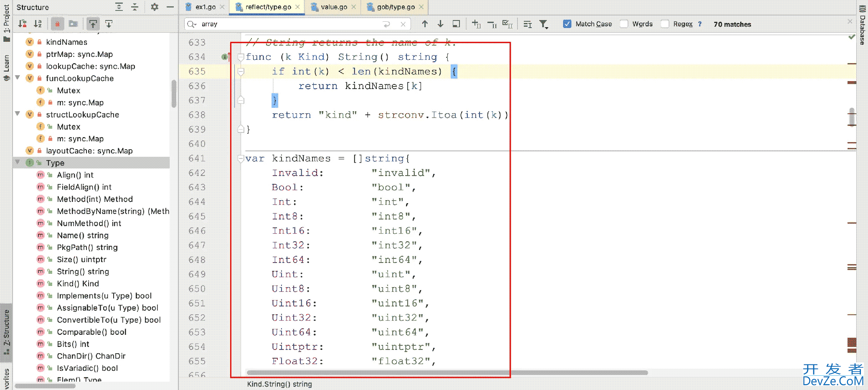Select MethodByName(string) method
Viewport: 868px width, 390px height.
pos(113,211)
